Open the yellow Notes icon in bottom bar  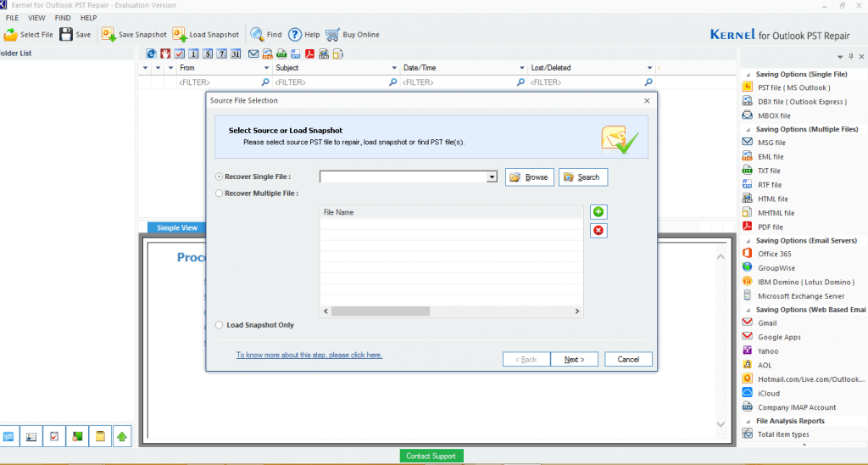pos(100,437)
